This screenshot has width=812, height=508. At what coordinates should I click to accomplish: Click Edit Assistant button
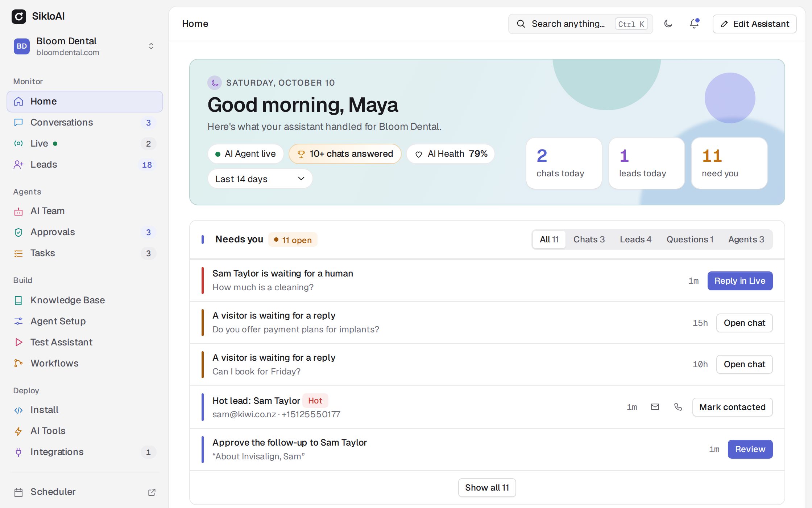754,24
